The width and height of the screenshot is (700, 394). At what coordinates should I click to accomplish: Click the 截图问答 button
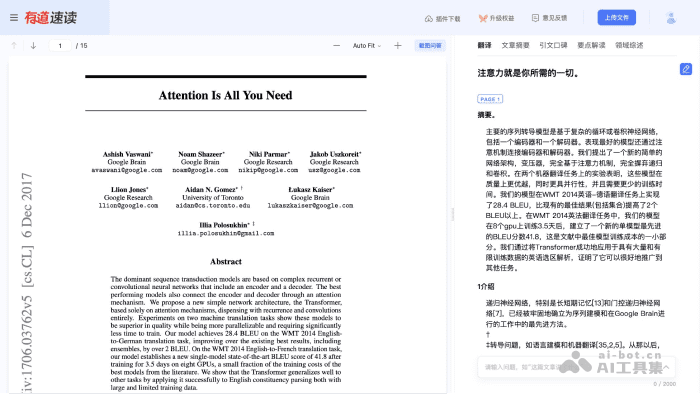point(430,46)
